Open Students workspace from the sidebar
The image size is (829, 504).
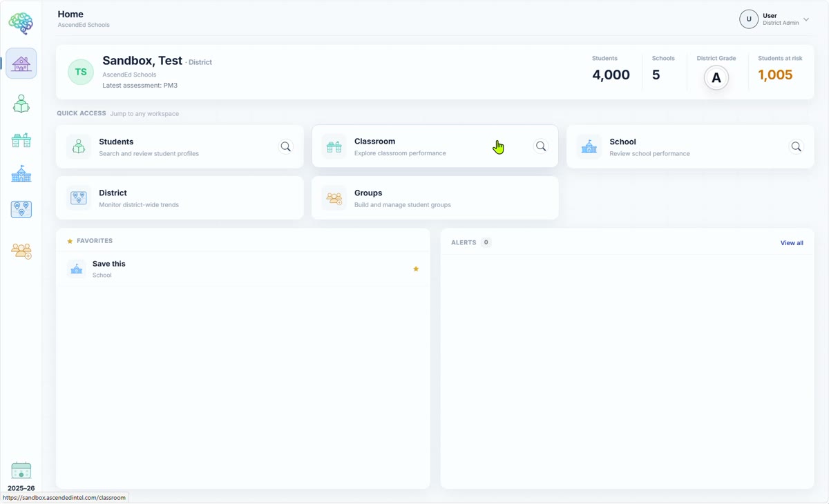[x=21, y=104]
